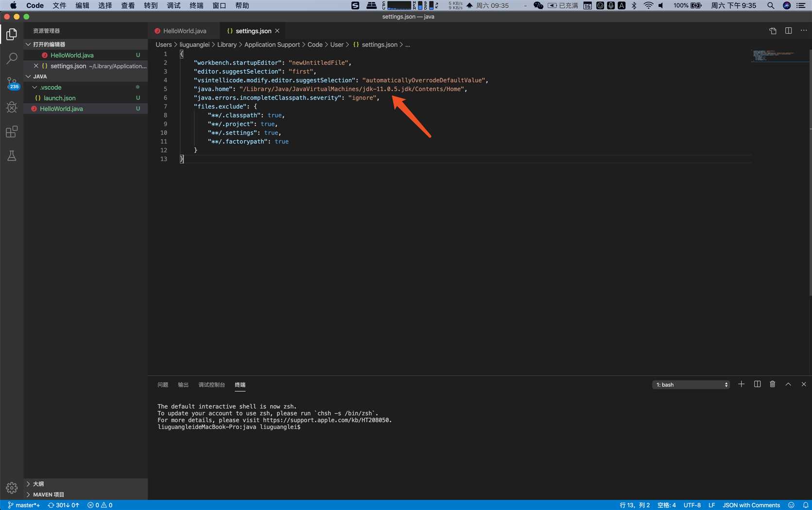The image size is (812, 510).
Task: Select the 终端 terminal panel tab
Action: point(240,385)
